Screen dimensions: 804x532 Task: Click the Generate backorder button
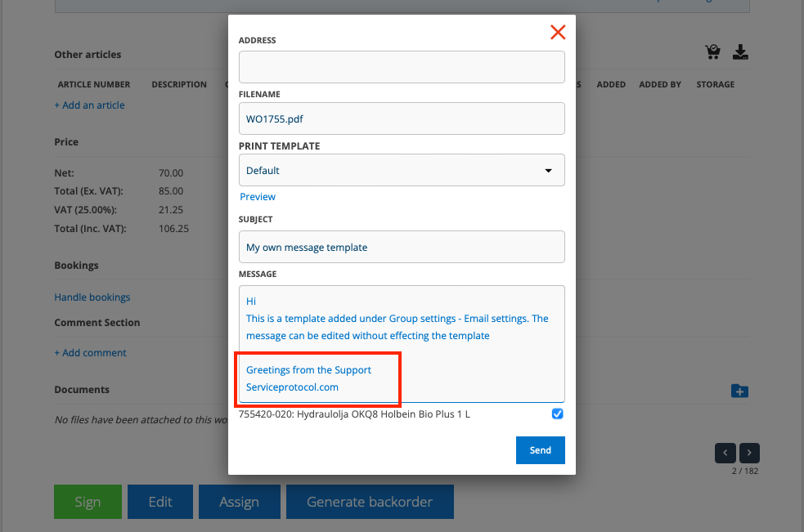click(x=369, y=502)
